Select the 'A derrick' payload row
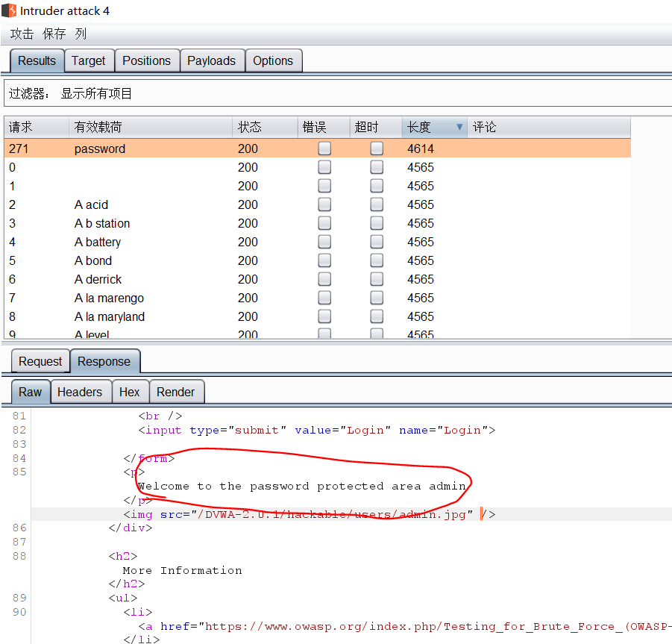The width and height of the screenshot is (672, 644). point(317,279)
